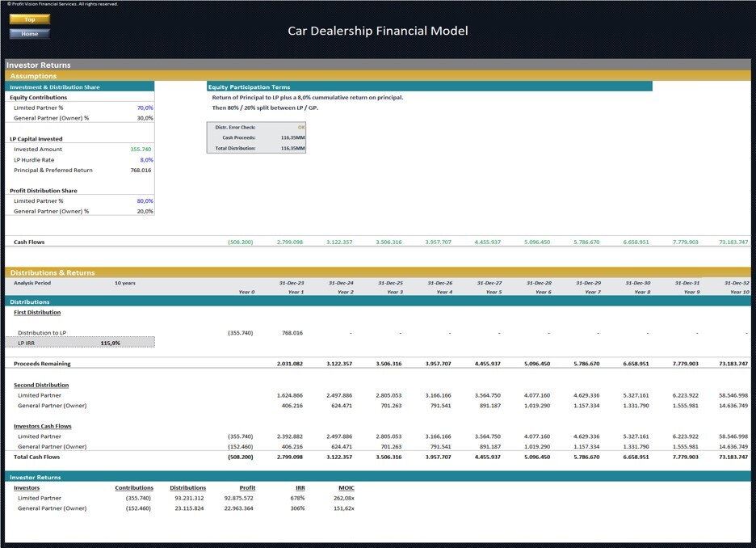Viewport: 756px width, 548px height.
Task: Select Profit Distribution Limited Partner 80,0%
Action: (145, 201)
